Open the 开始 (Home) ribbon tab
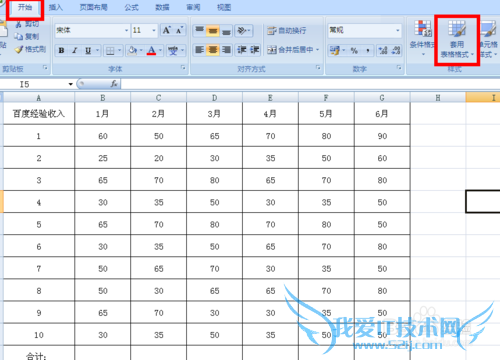 click(x=25, y=7)
